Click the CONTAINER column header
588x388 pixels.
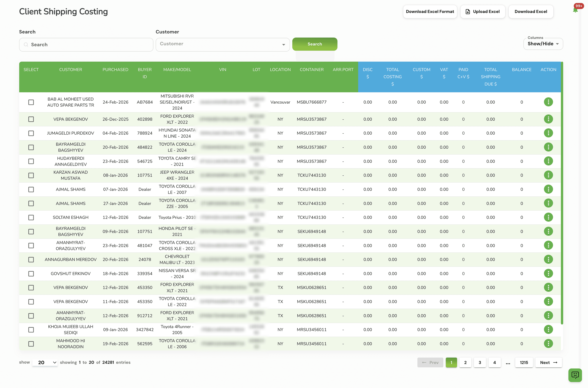tap(311, 70)
